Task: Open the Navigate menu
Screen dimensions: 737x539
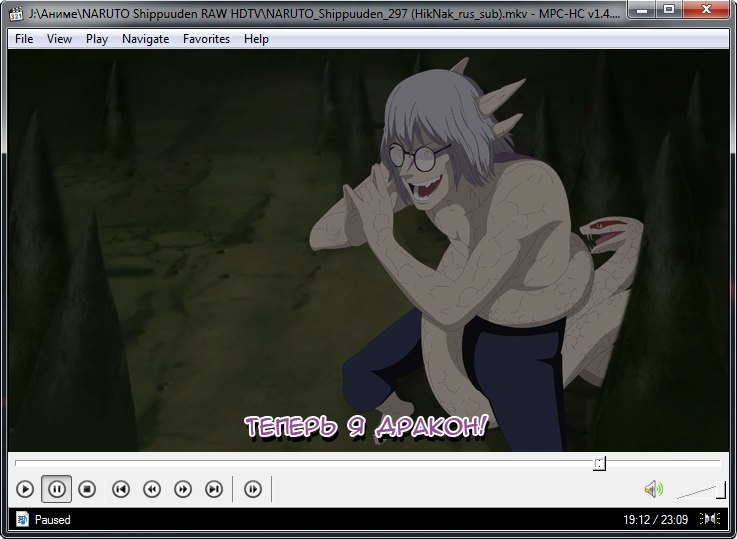Action: pos(145,39)
